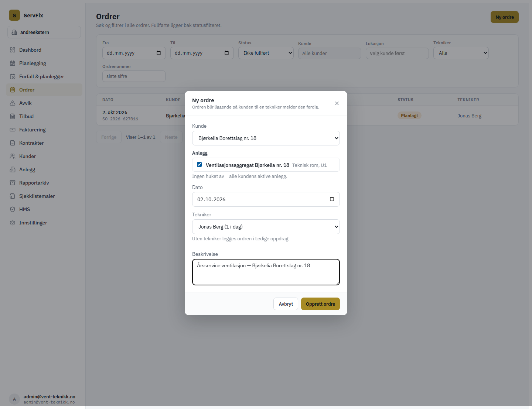Click the Ordrenummer search field
The width and height of the screenshot is (532, 412).
coord(134,76)
